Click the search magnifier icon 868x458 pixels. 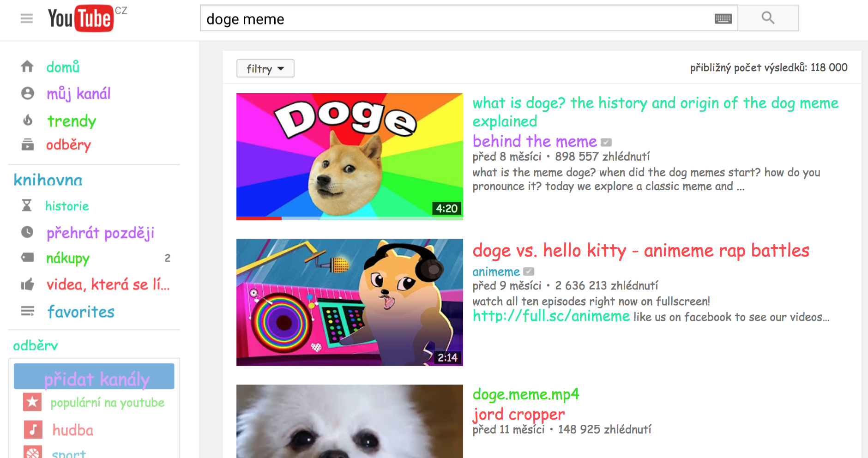pos(768,18)
